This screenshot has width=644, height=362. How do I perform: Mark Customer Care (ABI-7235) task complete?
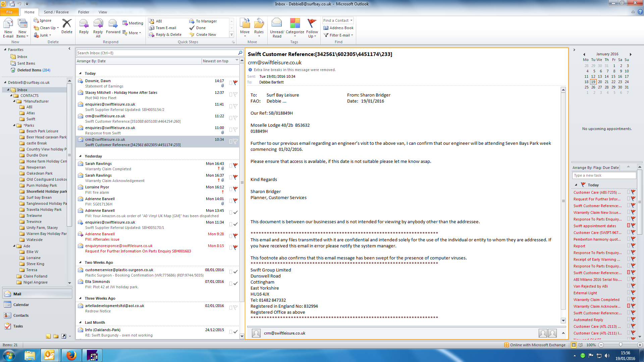(633, 192)
